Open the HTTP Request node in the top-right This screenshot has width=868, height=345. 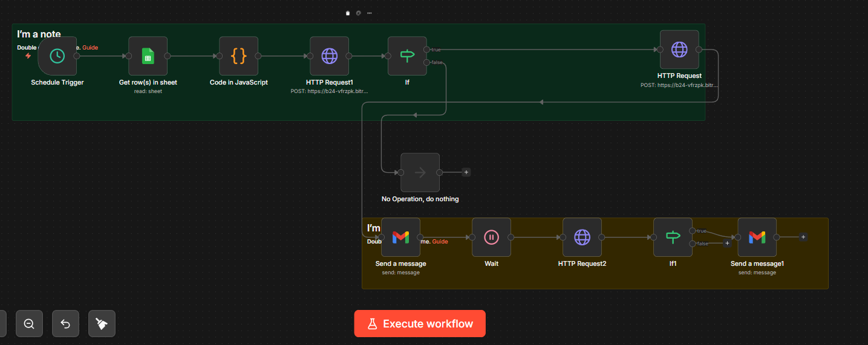coord(679,50)
